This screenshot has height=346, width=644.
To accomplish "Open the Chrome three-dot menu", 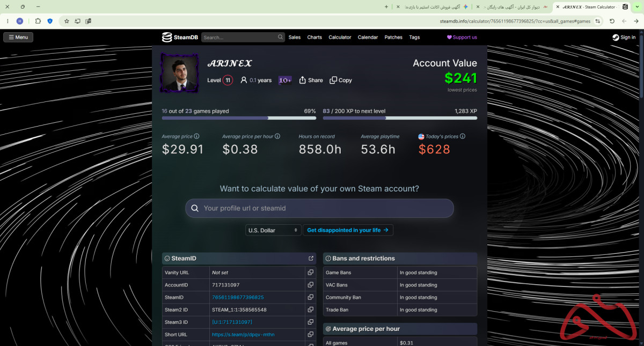I will pyautogui.click(x=7, y=21).
